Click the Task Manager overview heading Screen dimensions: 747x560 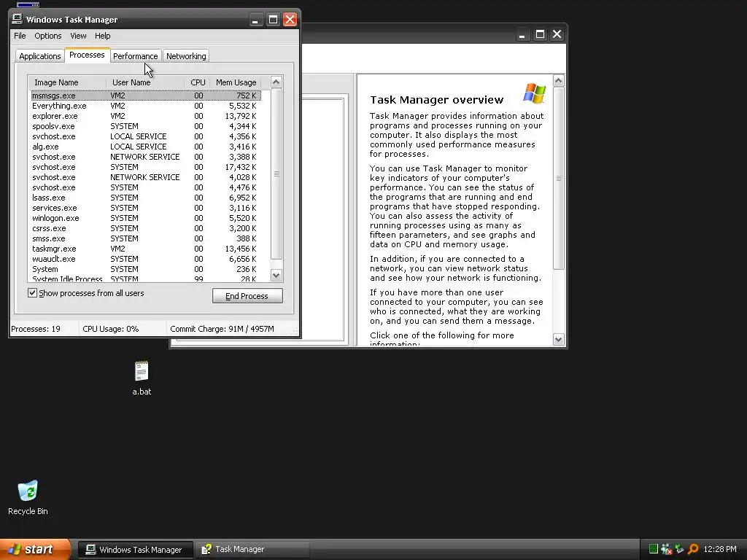(436, 99)
